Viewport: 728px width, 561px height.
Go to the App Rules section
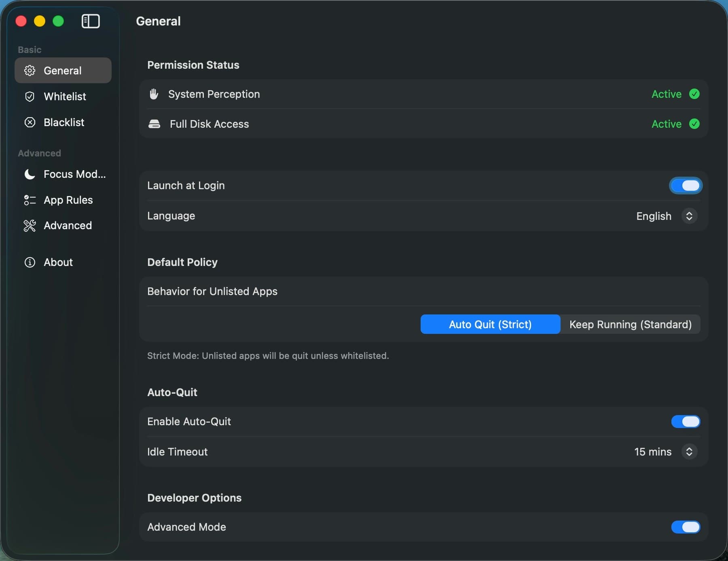pos(68,200)
